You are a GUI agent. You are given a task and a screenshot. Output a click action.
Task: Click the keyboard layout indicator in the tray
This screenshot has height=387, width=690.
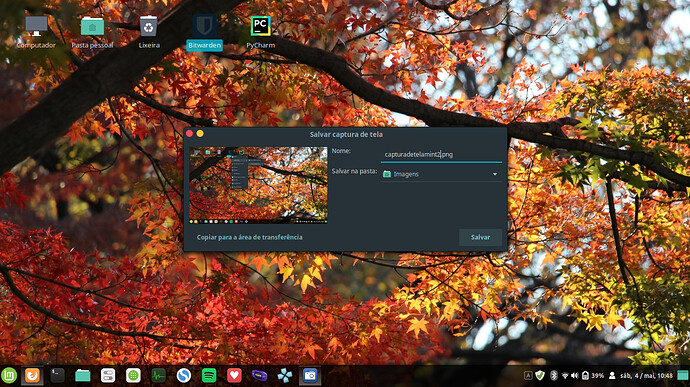pyautogui.click(x=528, y=376)
